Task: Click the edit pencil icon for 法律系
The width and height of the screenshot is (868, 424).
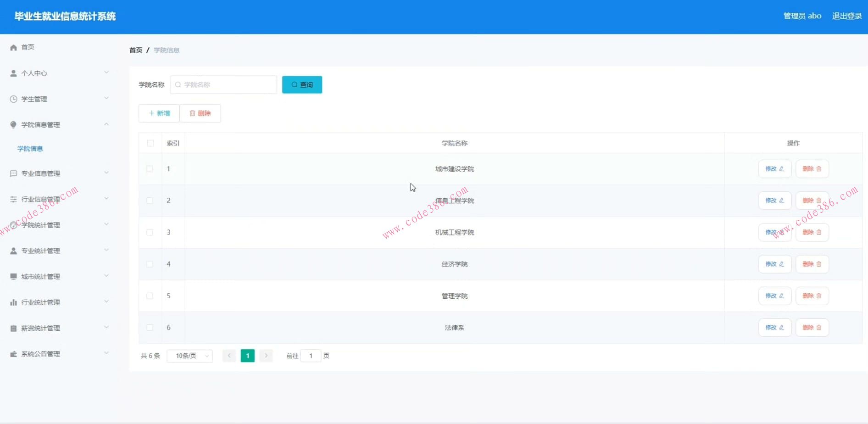Action: pos(782,327)
